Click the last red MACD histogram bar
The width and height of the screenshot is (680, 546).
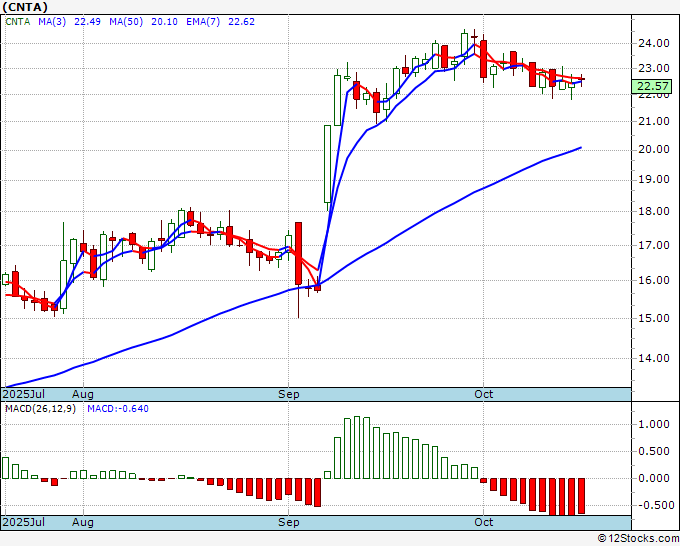tap(581, 496)
